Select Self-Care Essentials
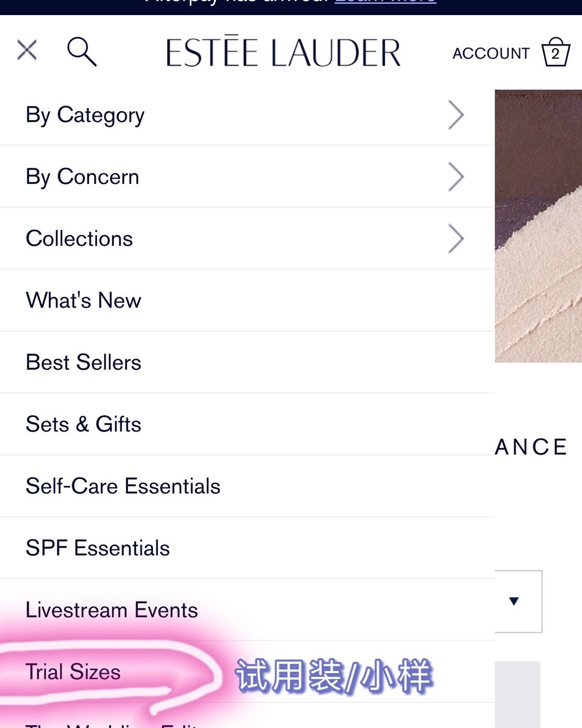 tap(123, 486)
